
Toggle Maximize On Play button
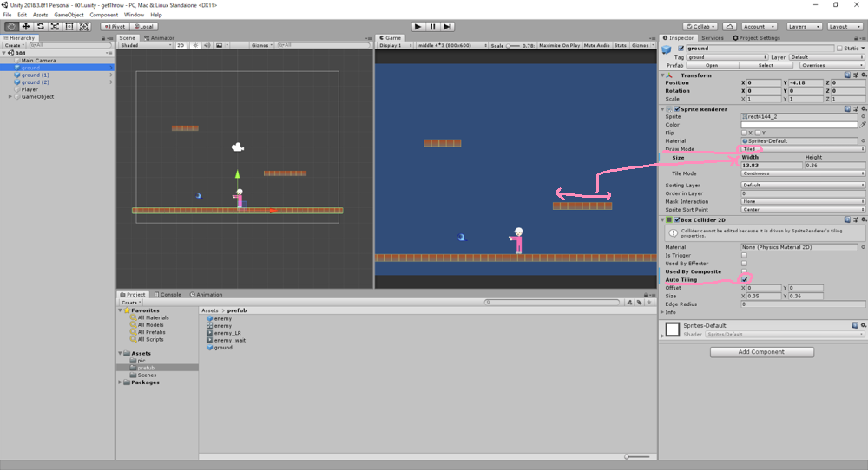pos(559,45)
